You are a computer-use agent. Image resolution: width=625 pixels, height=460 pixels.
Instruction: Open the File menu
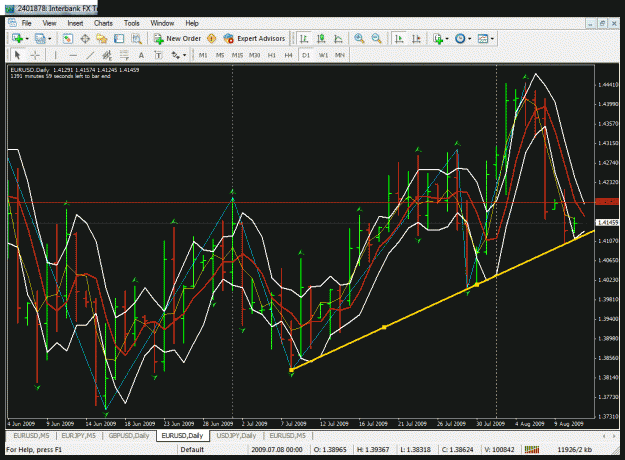(26, 23)
